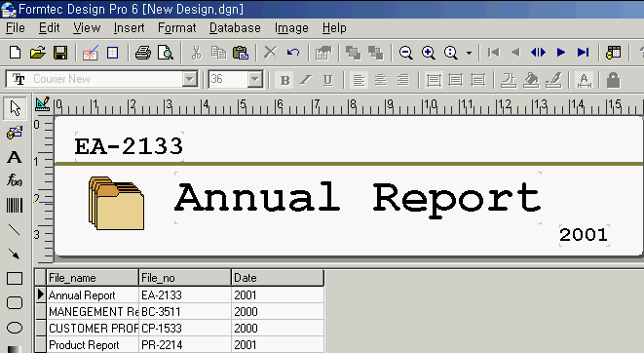Open the Format menu

click(x=177, y=28)
